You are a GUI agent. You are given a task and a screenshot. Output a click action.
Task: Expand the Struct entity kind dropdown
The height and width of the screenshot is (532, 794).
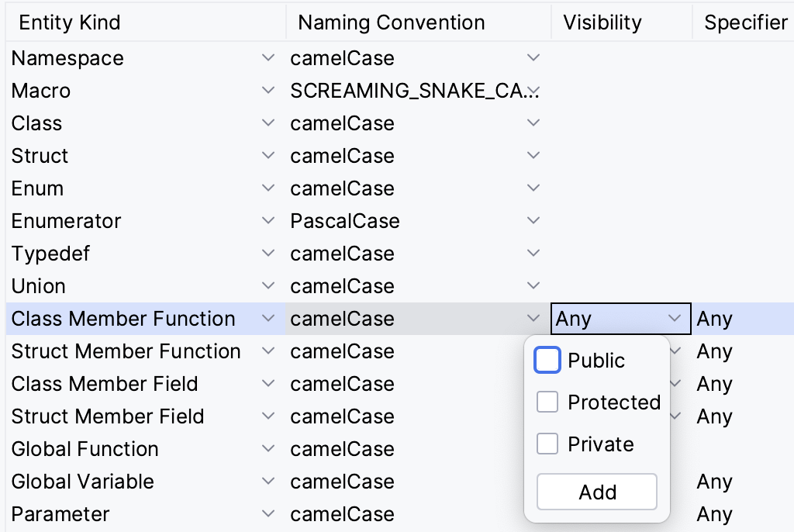268,155
